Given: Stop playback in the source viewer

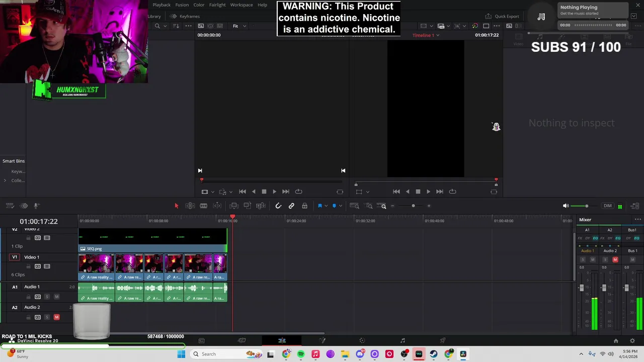Looking at the screenshot, I should point(264,192).
